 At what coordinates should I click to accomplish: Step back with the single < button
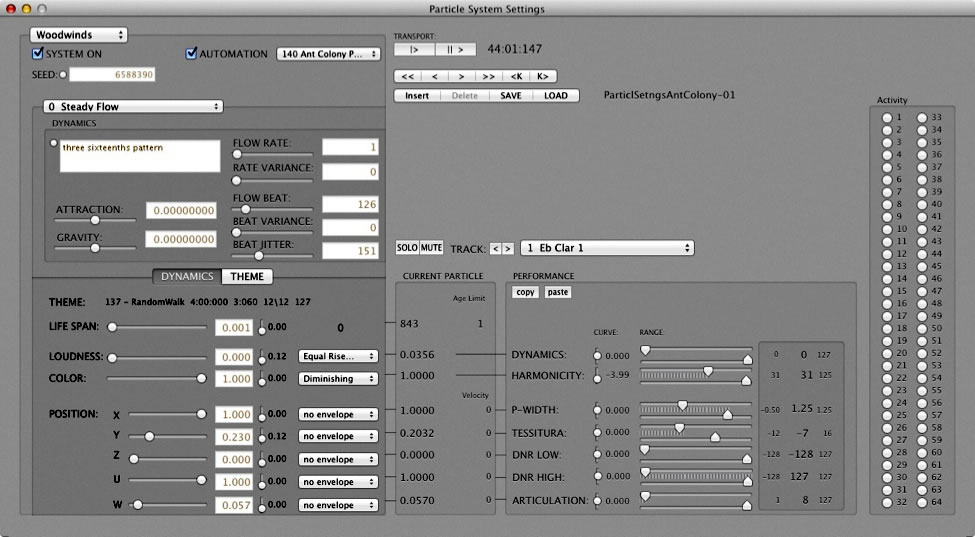pos(435,76)
